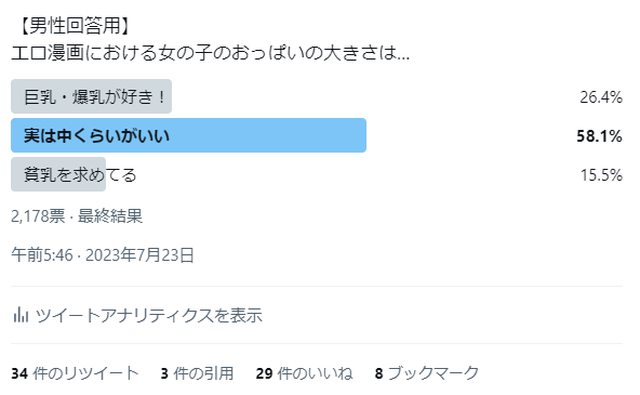Viewport: 640px width, 395px height.
Task: Click the 2023年7月23日 date
Action: click(x=140, y=255)
